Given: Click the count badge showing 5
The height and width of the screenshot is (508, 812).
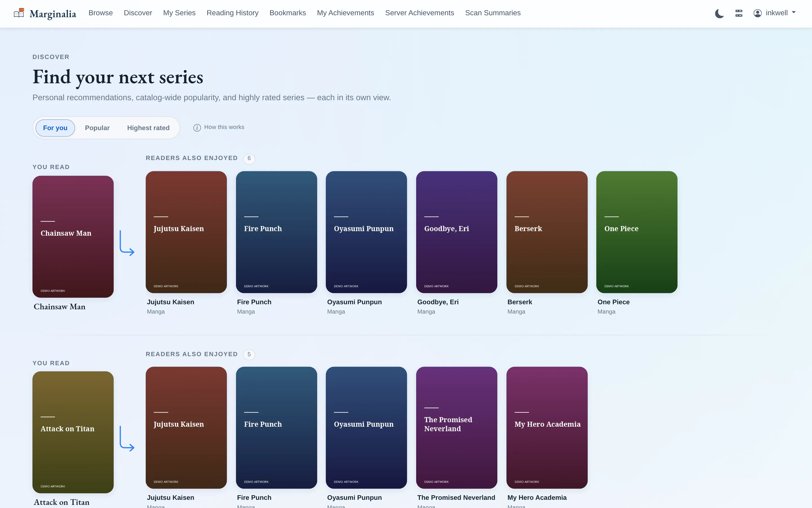Looking at the screenshot, I should tap(249, 355).
